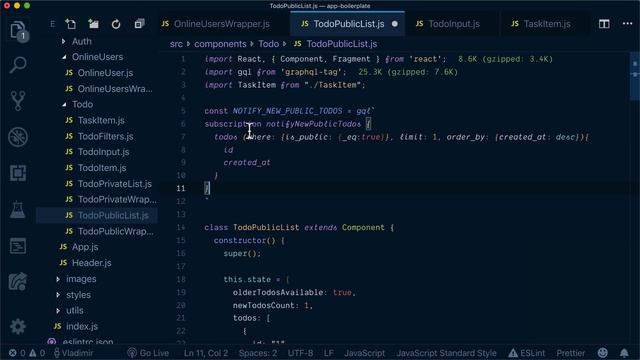640x360 pixels.
Task: Select the TodoPublicList.js tab
Action: point(348,24)
